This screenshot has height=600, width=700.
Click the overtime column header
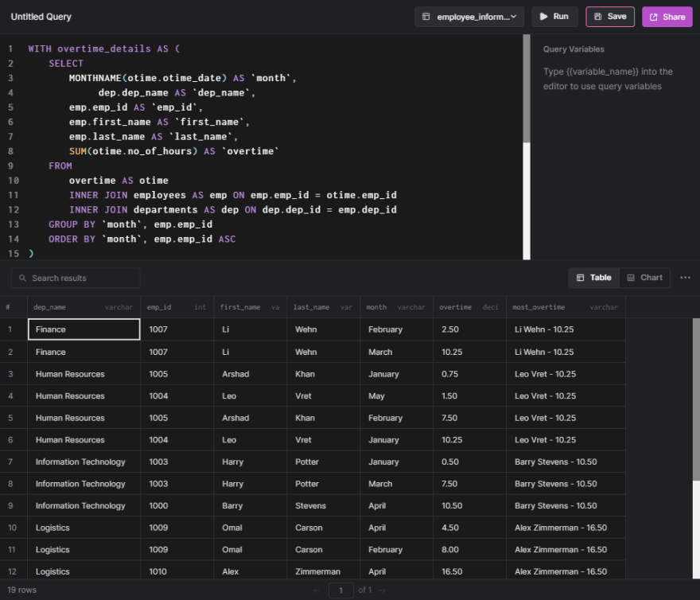click(x=470, y=307)
